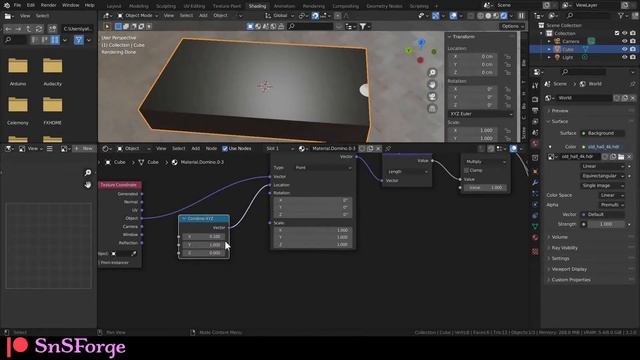640x360 pixels.
Task: Click the Options button in viewport
Action: [x=512, y=26]
